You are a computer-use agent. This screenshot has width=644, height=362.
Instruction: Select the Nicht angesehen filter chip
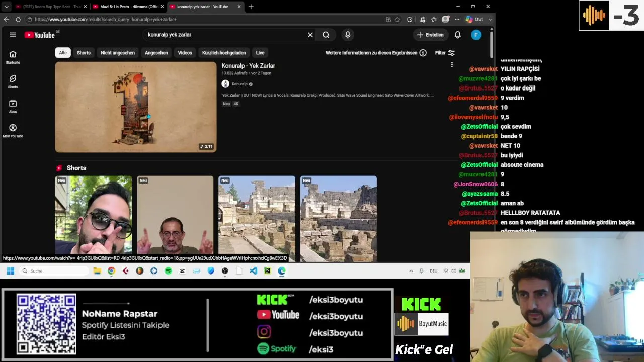pyautogui.click(x=118, y=53)
